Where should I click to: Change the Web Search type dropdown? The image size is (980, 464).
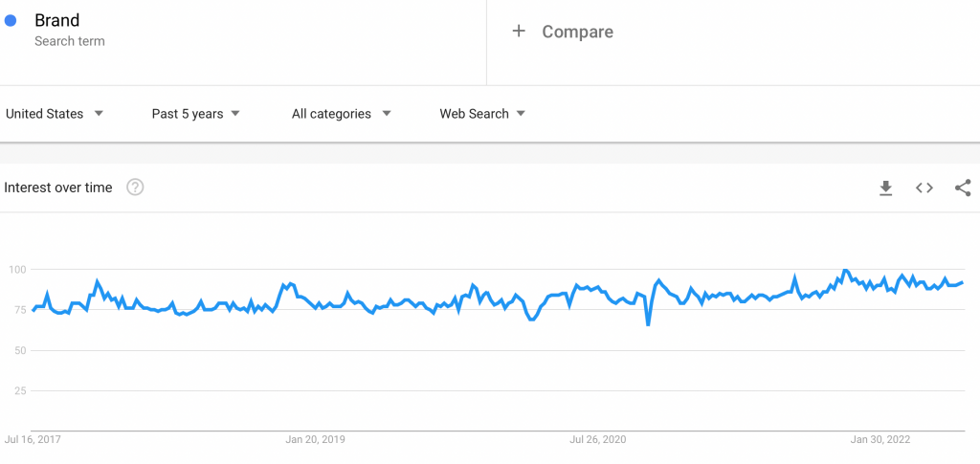click(482, 114)
